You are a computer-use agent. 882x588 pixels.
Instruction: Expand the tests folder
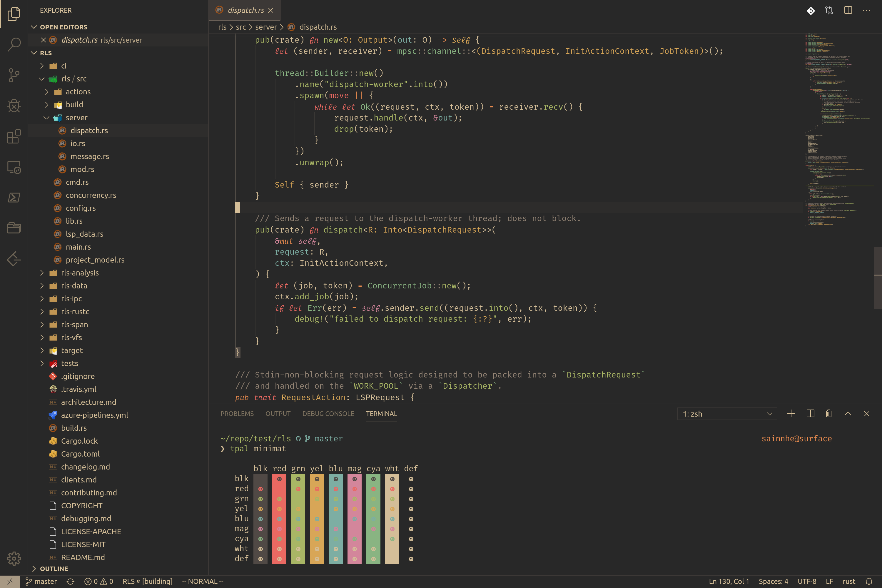coord(42,363)
